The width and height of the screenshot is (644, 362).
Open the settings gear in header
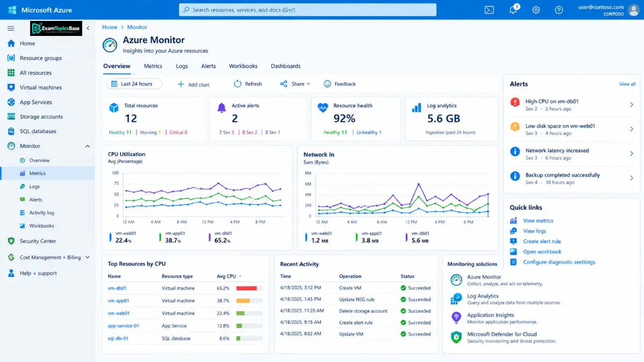pos(536,10)
